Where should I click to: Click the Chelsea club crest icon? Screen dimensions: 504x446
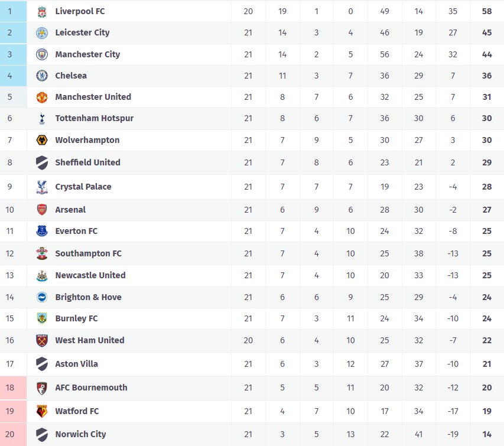pyautogui.click(x=41, y=76)
